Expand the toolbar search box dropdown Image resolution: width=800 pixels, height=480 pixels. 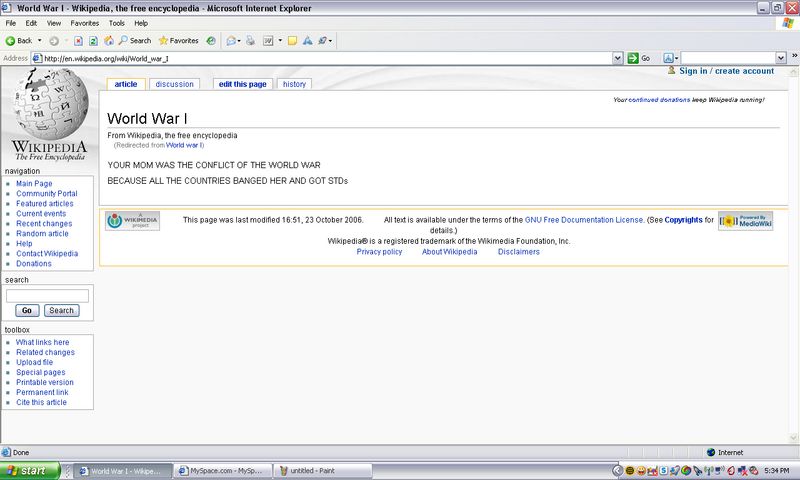click(x=781, y=58)
